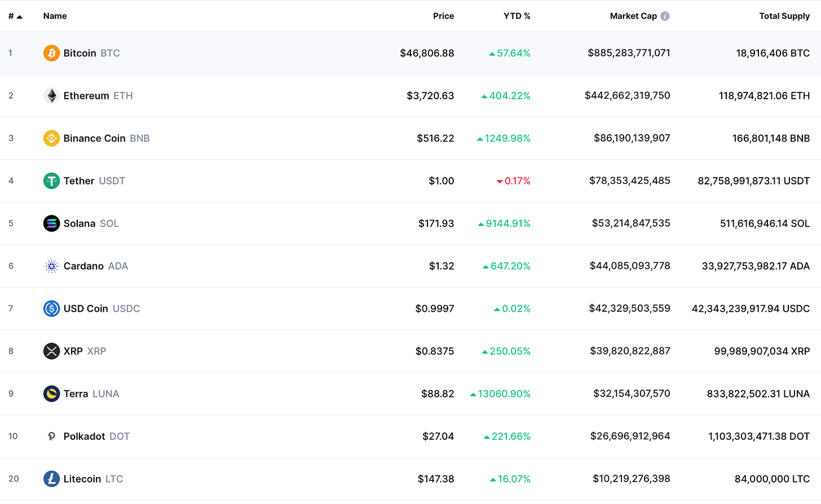Image resolution: width=821 pixels, height=504 pixels.
Task: Click Terra price $88.82
Action: point(438,394)
